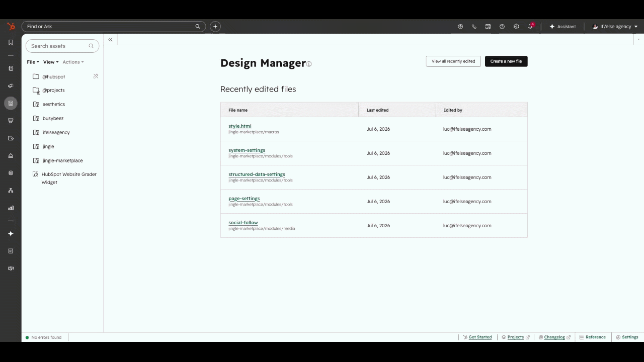Click the plus quick-create button
This screenshot has width=644, height=362.
coord(215,26)
